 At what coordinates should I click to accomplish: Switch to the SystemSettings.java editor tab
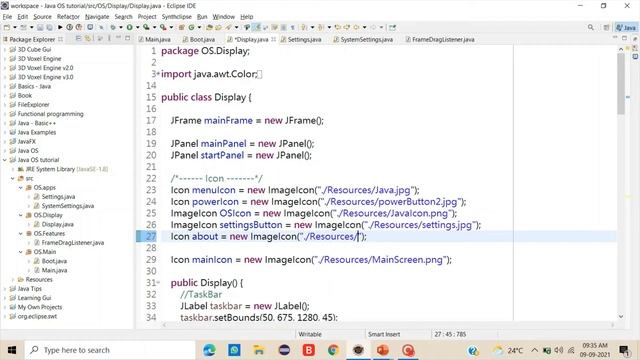(x=363, y=39)
